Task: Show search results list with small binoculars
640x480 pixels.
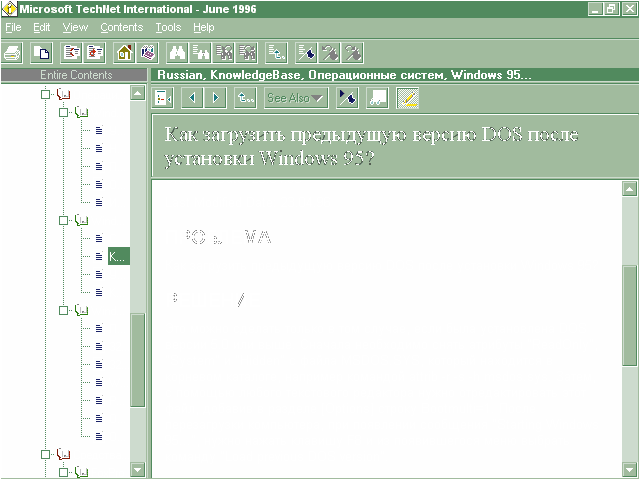Action: 200,53
